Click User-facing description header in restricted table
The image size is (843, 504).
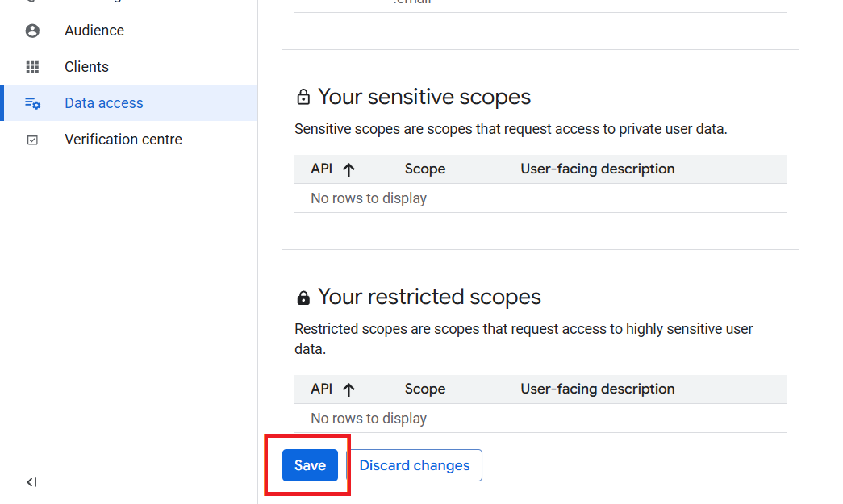pos(597,389)
